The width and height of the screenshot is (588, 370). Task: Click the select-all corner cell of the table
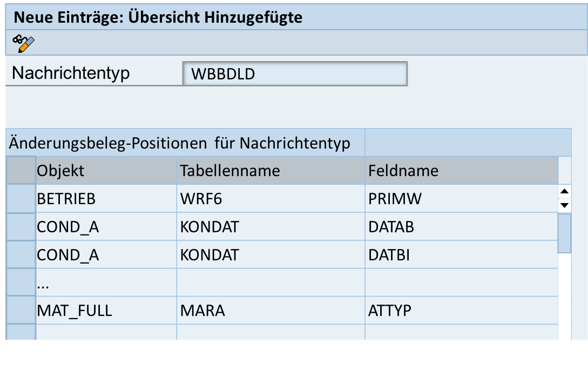coord(21,170)
